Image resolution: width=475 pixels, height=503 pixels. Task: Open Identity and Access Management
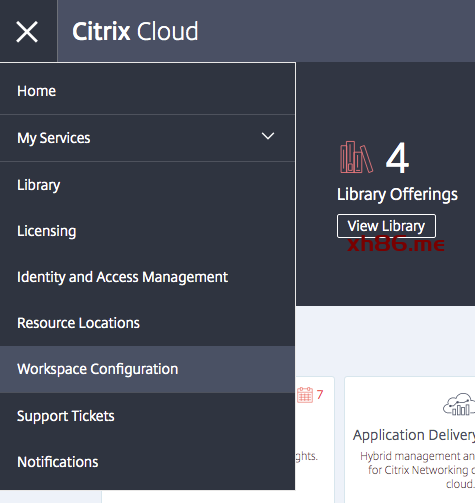pyautogui.click(x=147, y=277)
